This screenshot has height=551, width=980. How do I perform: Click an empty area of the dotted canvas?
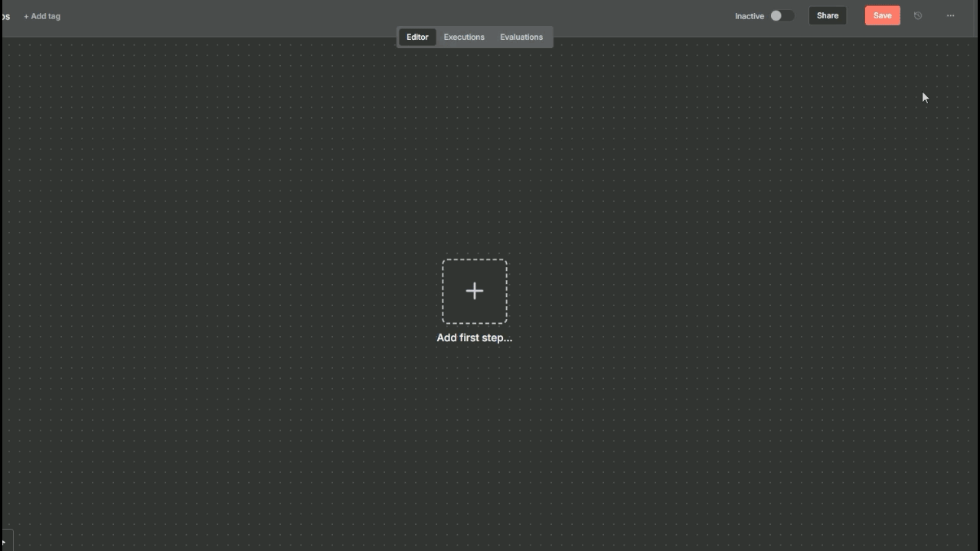point(230,191)
